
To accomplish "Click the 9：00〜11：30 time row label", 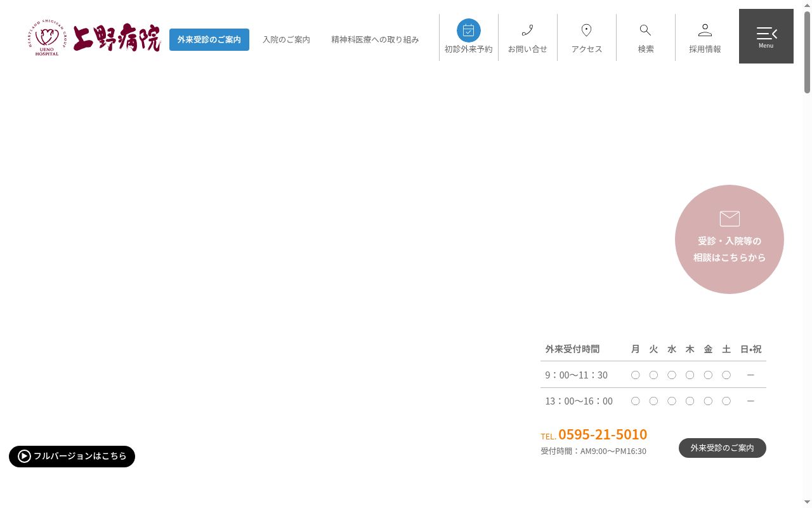I will click(576, 375).
